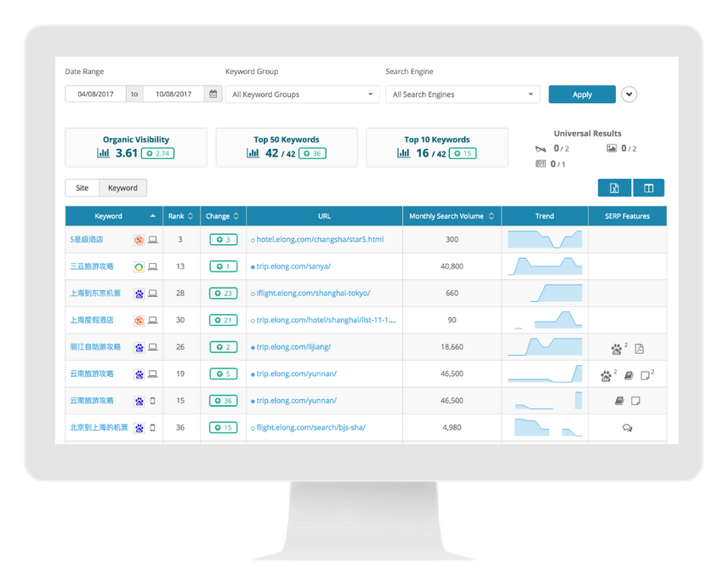
Task: Expand the chevron next to Apply
Action: (628, 94)
